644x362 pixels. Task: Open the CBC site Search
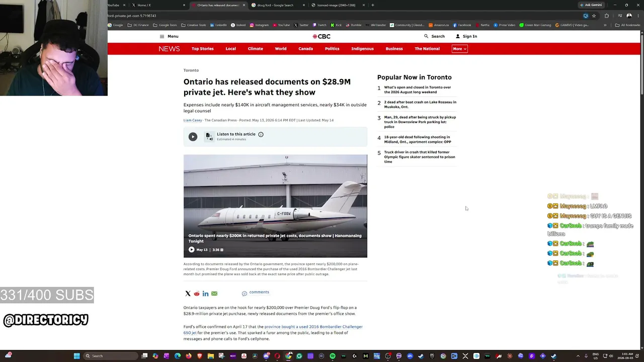(x=434, y=36)
